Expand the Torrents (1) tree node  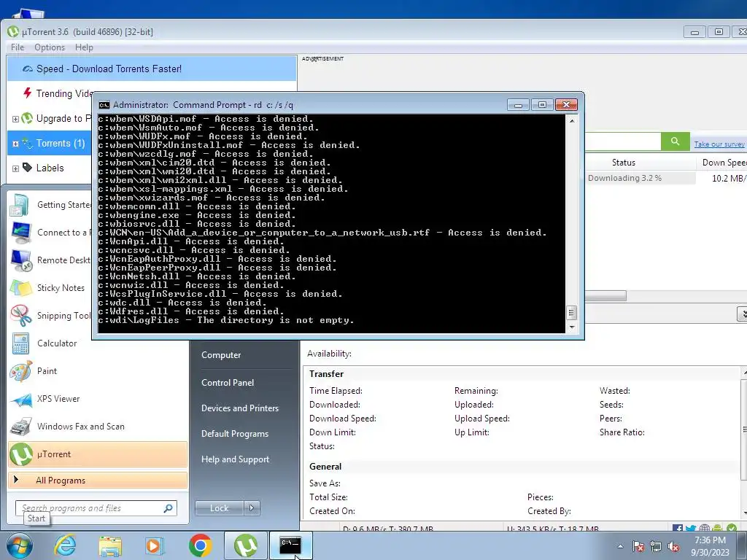(x=15, y=144)
